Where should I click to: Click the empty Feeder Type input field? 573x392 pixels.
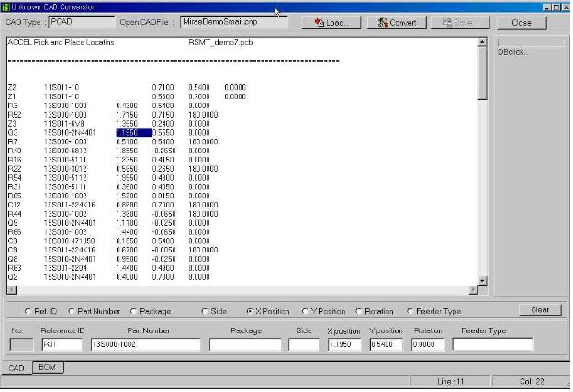click(x=492, y=344)
